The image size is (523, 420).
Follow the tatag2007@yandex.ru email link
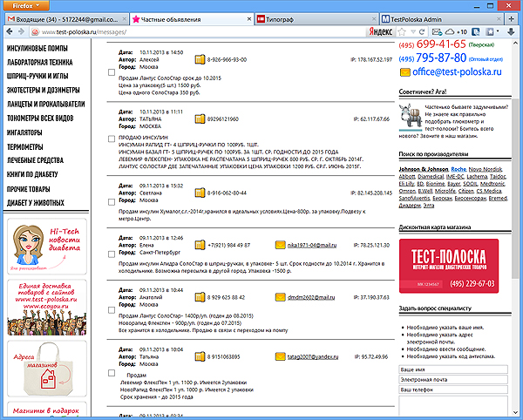[x=313, y=356]
